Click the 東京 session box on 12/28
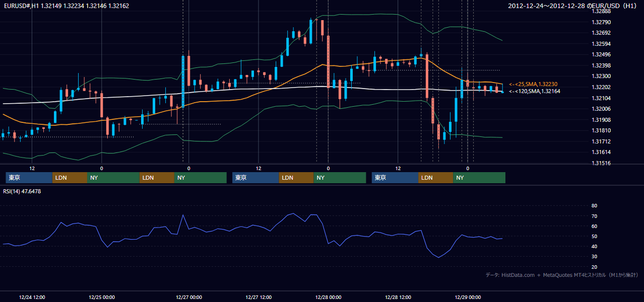The height and width of the screenshot is (302, 644). click(395, 178)
